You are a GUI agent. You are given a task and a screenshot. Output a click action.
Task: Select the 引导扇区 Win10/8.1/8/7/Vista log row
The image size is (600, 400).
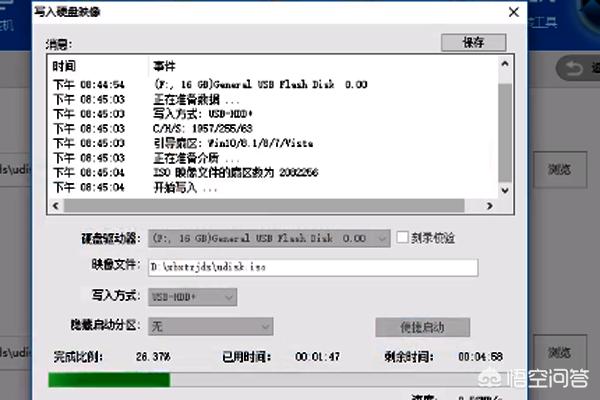click(x=274, y=143)
